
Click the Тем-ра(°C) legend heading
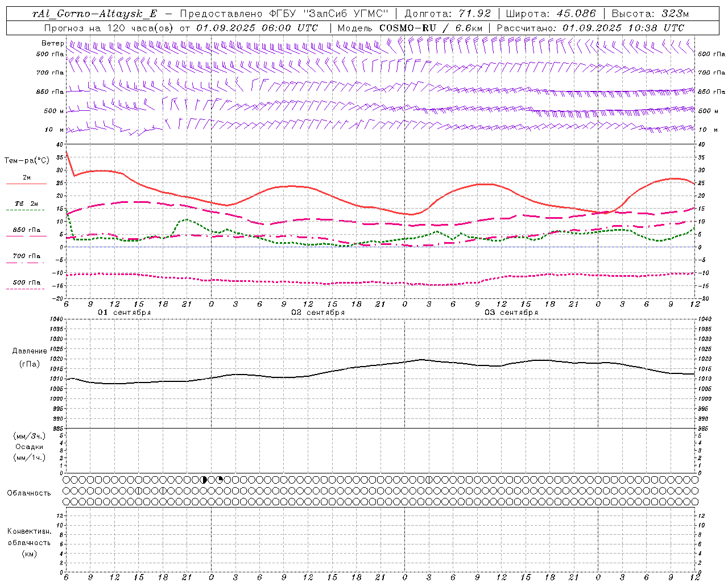[26, 161]
